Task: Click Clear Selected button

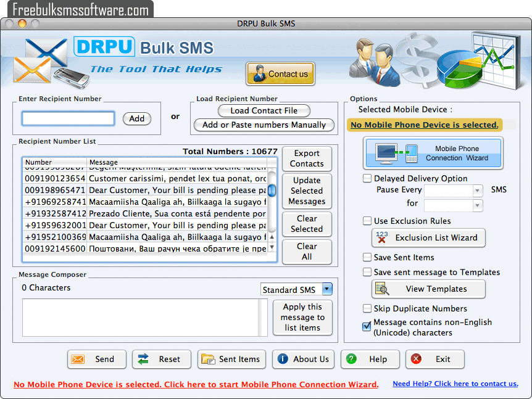Action: (307, 224)
